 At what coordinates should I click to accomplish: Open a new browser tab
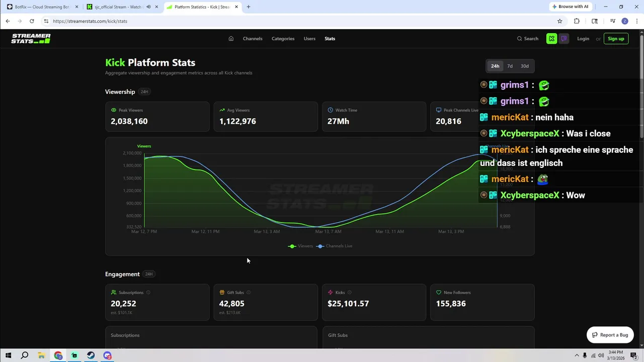(249, 7)
